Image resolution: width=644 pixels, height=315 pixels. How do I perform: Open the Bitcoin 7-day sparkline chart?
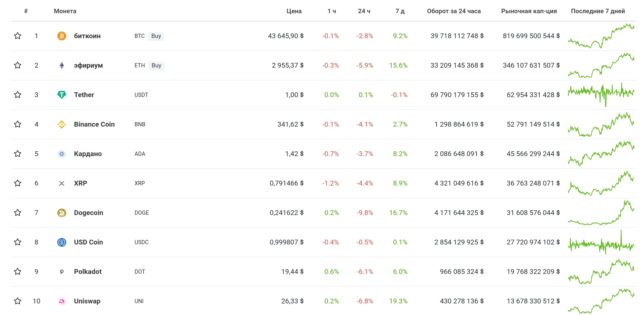(601, 36)
